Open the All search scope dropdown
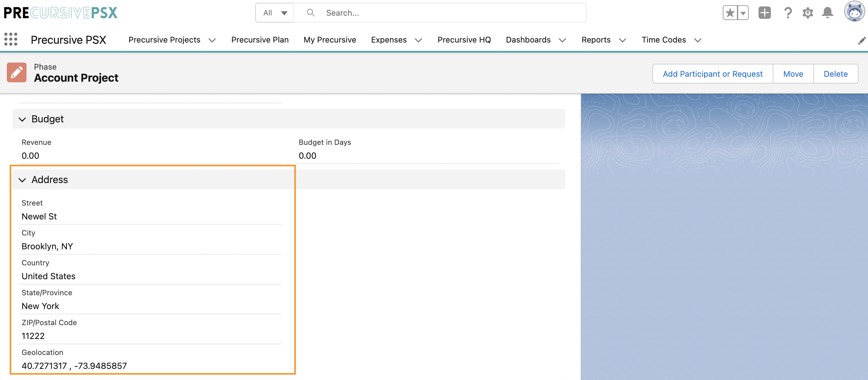868x380 pixels. (x=275, y=13)
